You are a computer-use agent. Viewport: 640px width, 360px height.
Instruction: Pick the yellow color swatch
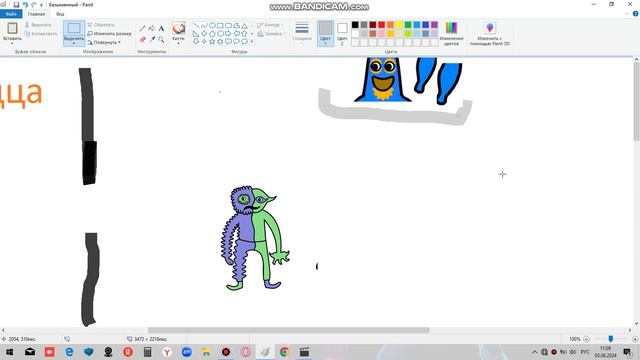[x=399, y=25]
